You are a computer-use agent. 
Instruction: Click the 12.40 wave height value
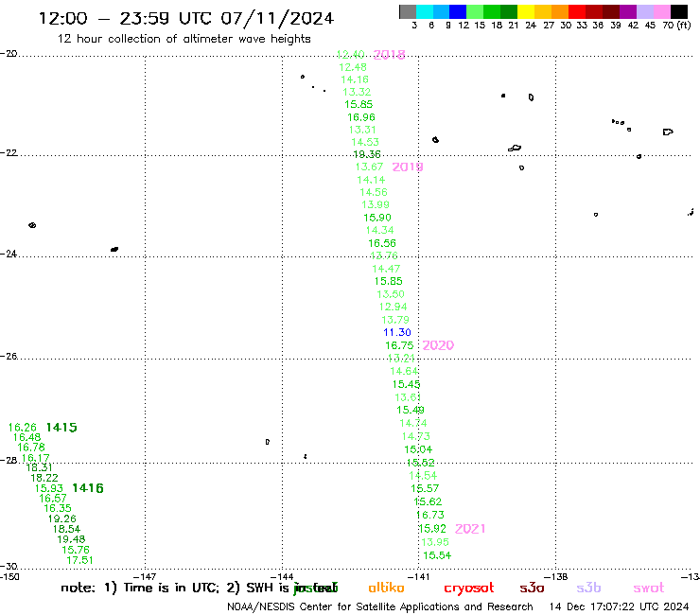pyautogui.click(x=350, y=55)
